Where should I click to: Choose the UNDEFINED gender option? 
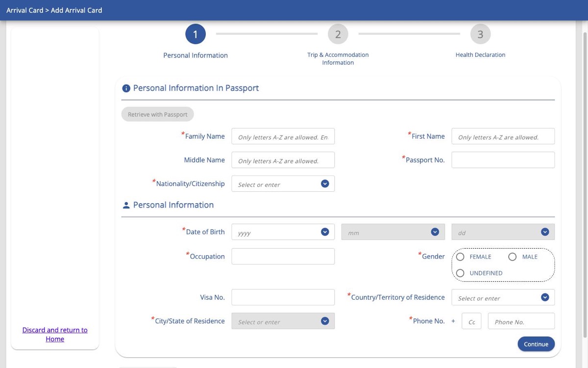(460, 273)
